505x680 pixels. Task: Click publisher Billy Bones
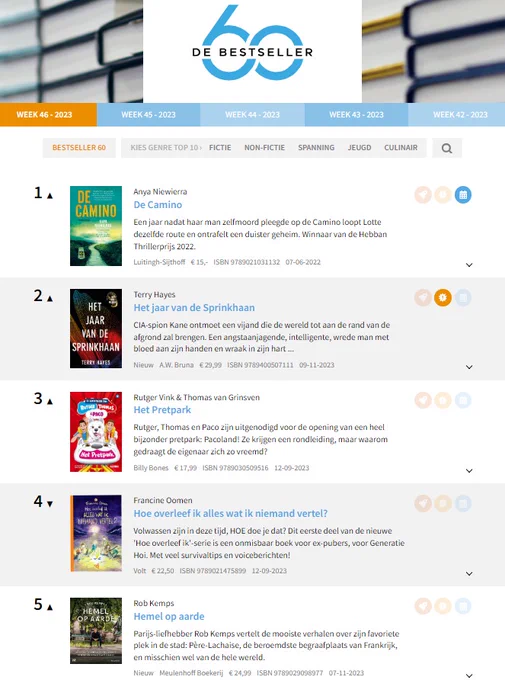(151, 468)
